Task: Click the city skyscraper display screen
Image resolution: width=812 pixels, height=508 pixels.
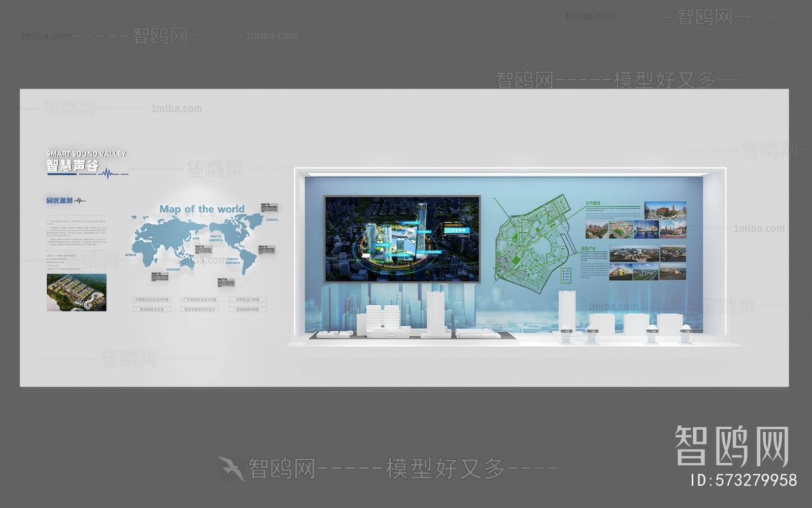Action: (x=402, y=239)
